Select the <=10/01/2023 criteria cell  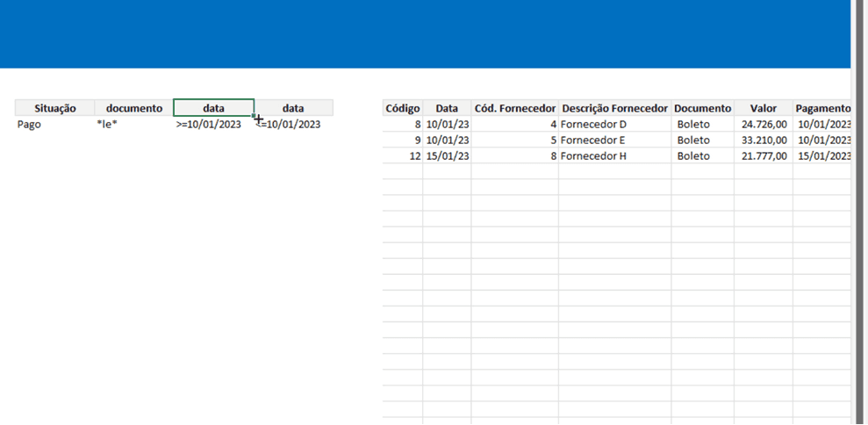(x=294, y=125)
